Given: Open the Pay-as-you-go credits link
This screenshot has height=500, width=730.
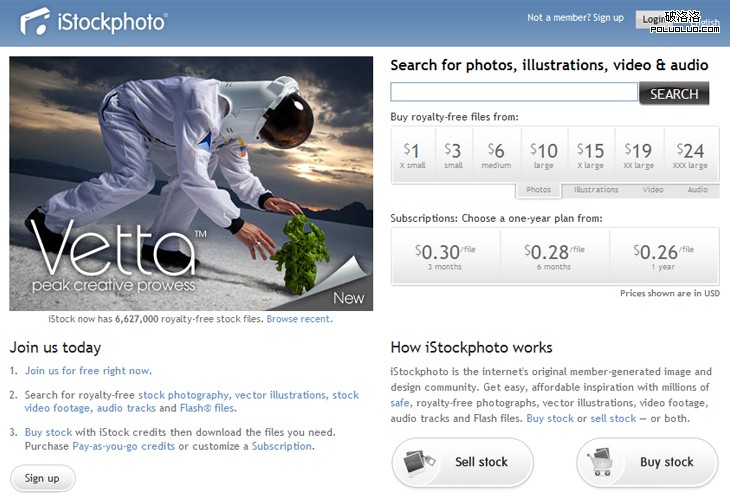Looking at the screenshot, I should [123, 446].
